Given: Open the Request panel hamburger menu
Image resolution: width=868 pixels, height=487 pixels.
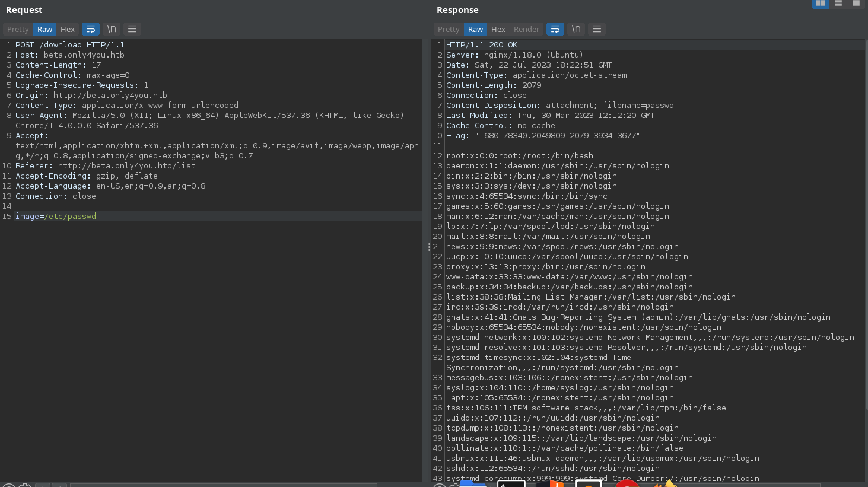Looking at the screenshot, I should 132,29.
